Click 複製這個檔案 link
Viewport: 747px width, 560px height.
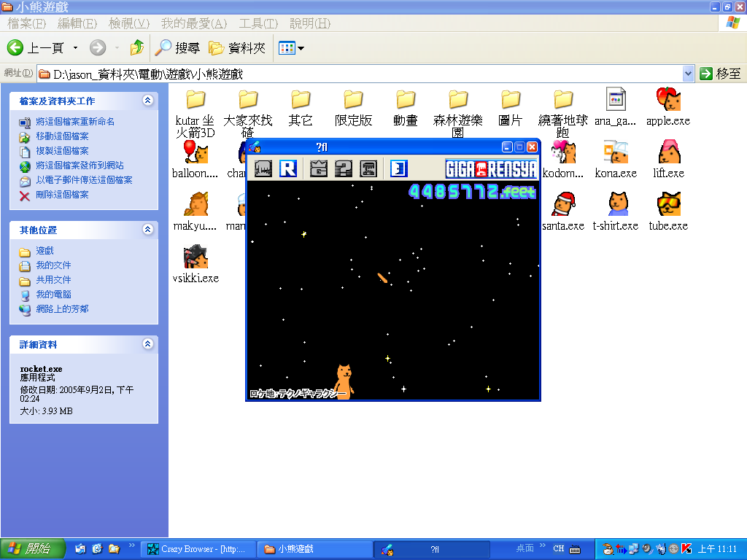click(x=63, y=151)
